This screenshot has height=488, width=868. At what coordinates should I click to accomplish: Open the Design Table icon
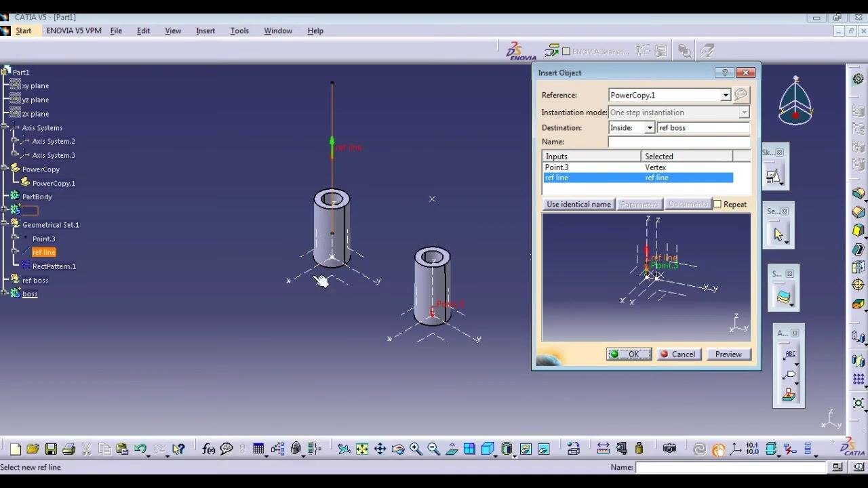[258, 449]
